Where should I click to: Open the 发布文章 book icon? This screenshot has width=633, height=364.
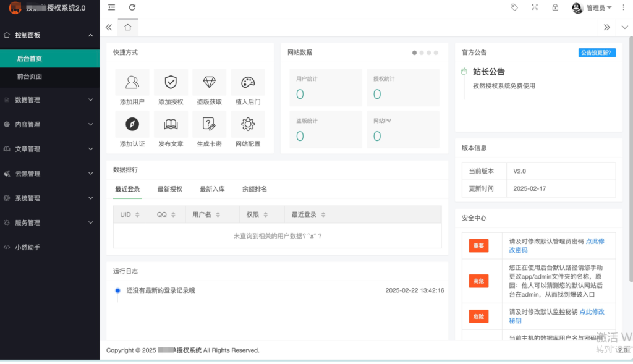[x=171, y=124]
